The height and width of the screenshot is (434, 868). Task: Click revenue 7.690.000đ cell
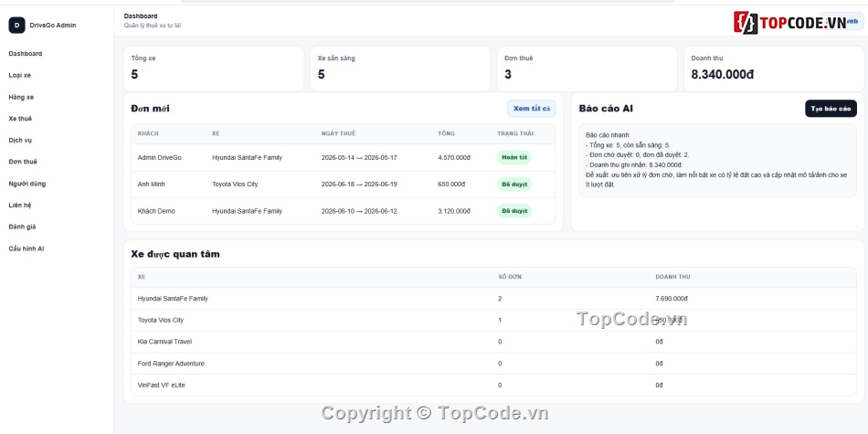click(x=672, y=299)
